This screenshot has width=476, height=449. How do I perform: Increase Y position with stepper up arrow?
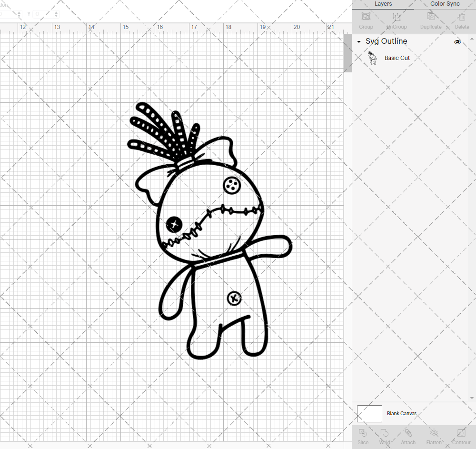pyautogui.click(x=56, y=12)
